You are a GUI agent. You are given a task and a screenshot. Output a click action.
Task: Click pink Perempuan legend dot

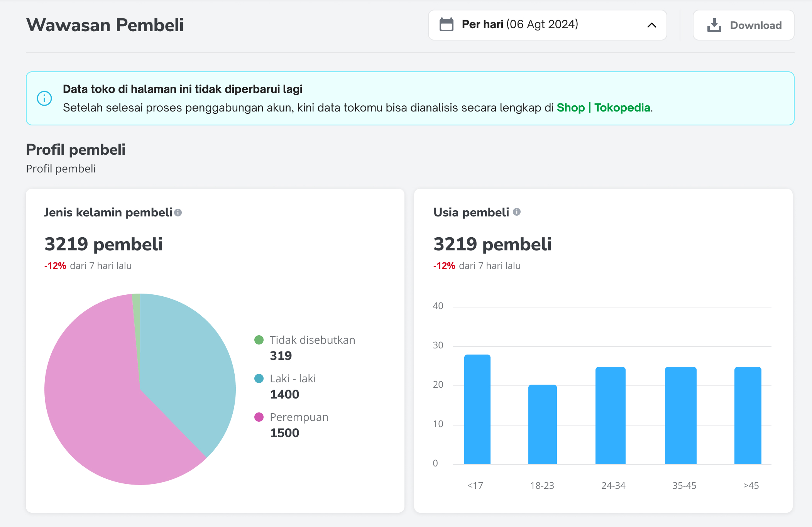[259, 417]
